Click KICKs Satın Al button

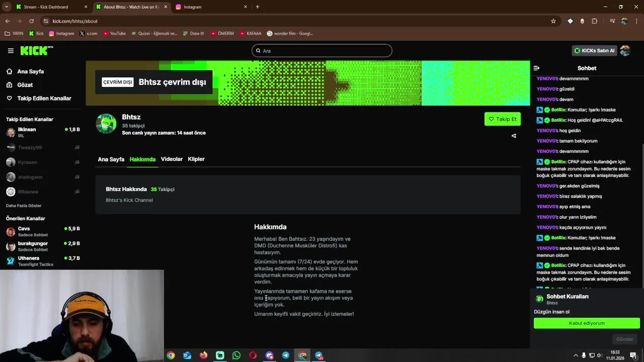click(595, 51)
